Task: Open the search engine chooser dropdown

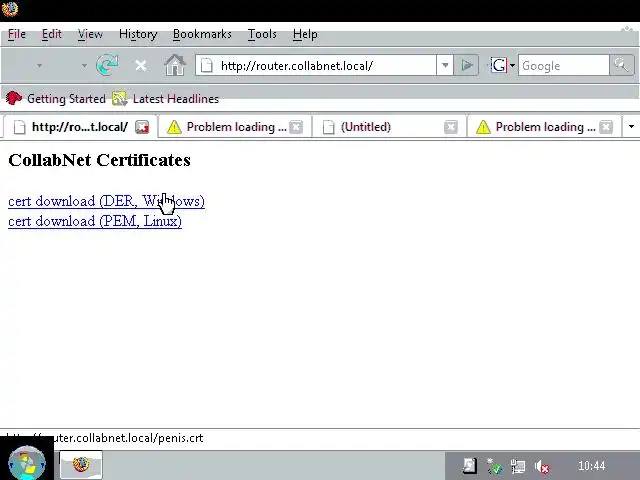Action: (x=512, y=65)
